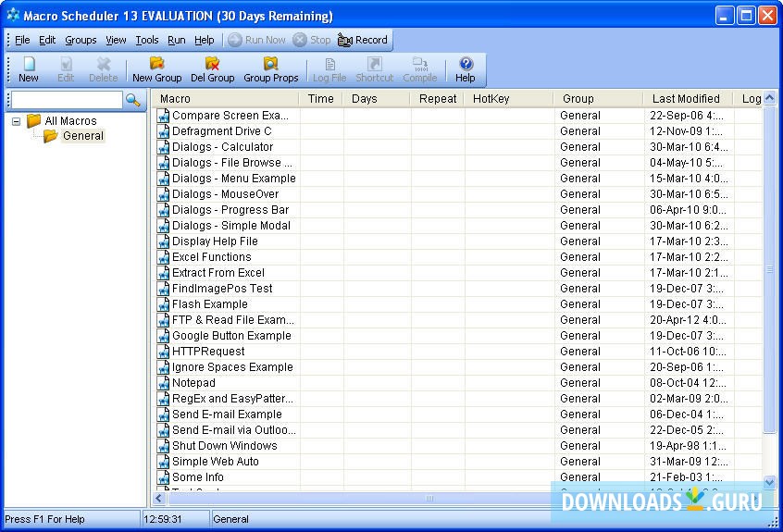Click the New macro toolbar icon
The height and width of the screenshot is (532, 783).
tap(29, 69)
